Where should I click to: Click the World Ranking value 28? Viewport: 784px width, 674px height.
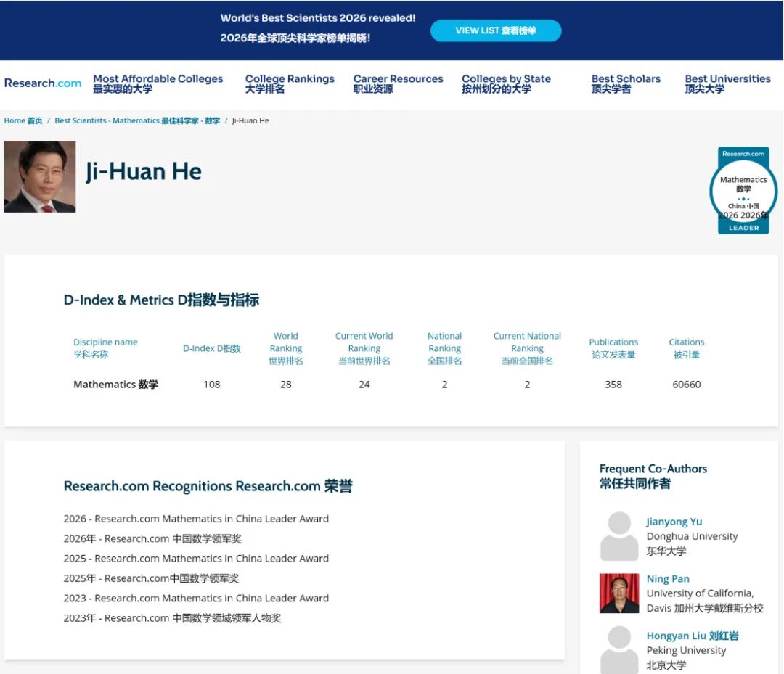tap(285, 385)
